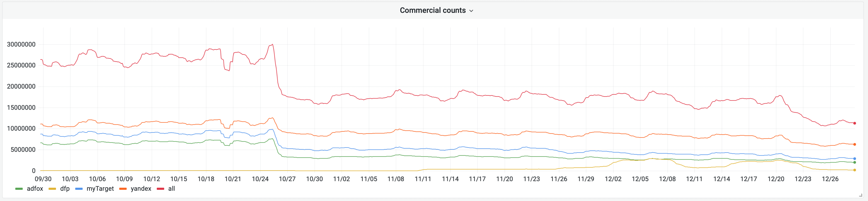Click the red end point of all series
This screenshot has width=868, height=201.
[855, 123]
